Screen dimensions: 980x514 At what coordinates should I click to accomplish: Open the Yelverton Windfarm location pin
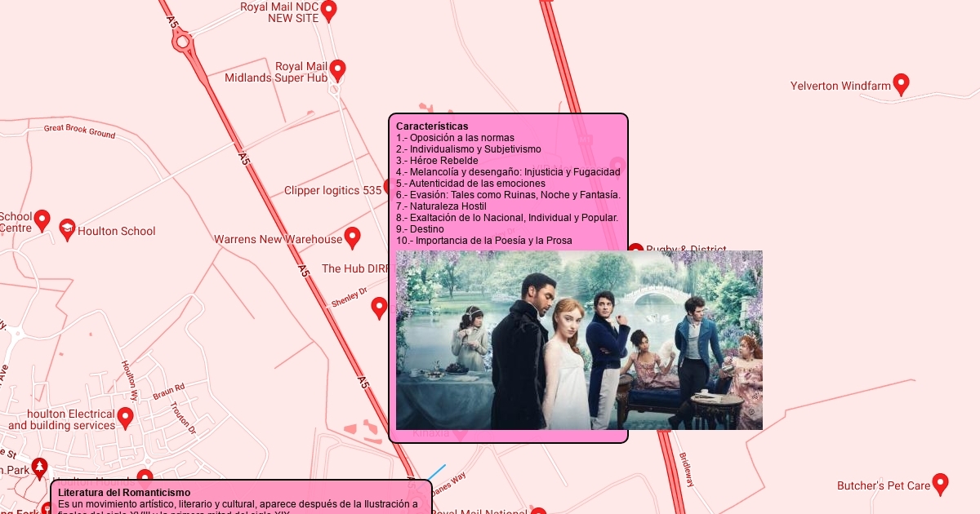[x=901, y=83]
